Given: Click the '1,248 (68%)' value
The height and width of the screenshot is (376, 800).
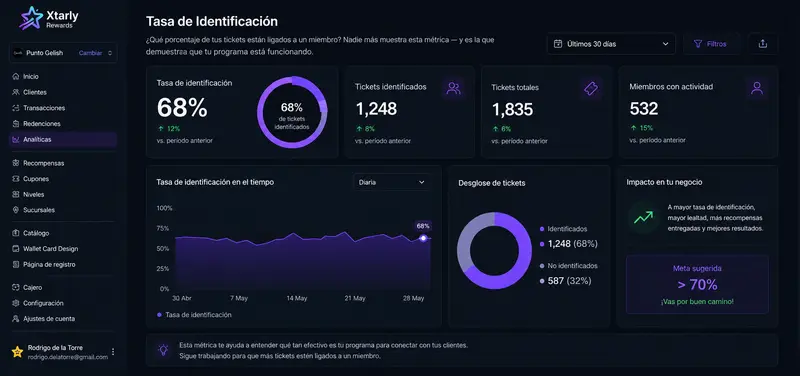Looking at the screenshot, I should (572, 244).
